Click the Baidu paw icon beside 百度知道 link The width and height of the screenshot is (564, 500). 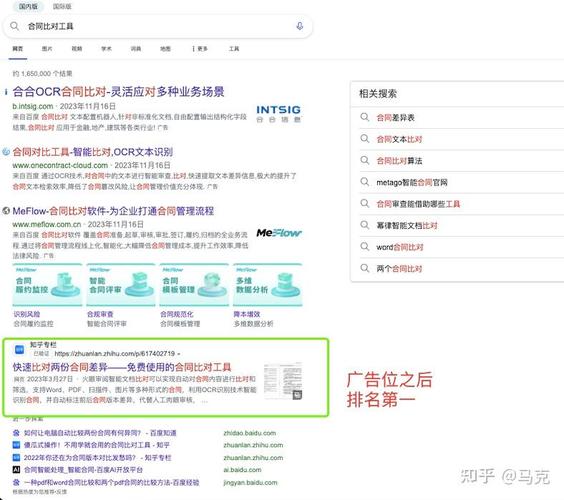pyautogui.click(x=16, y=433)
